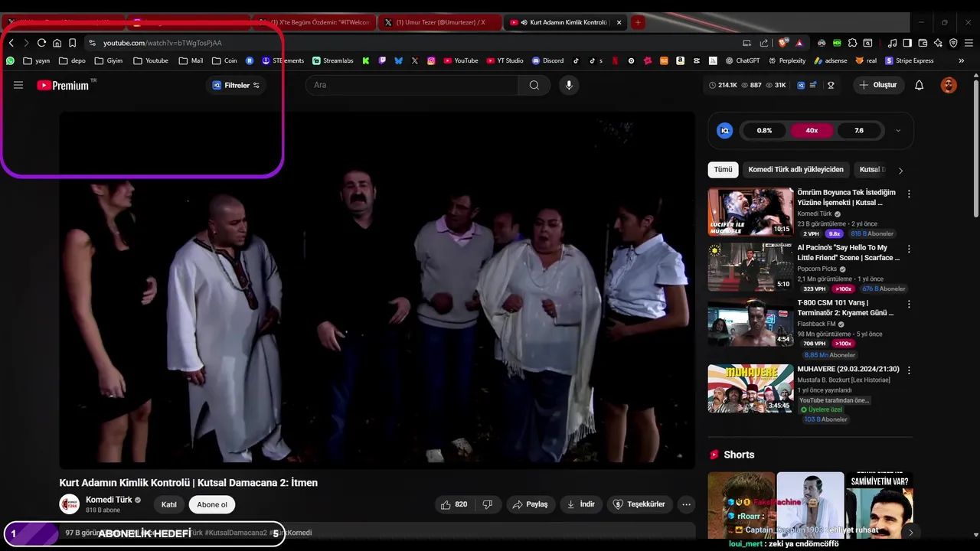Open options for Al Pacino Scarface video
980x551 pixels.
(909, 249)
